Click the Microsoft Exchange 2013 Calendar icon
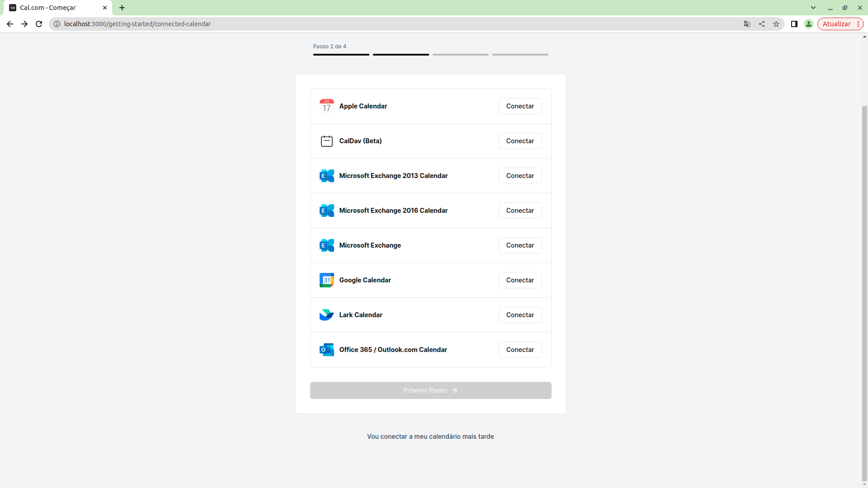Screen dimensions: 868x488 coord(326,176)
